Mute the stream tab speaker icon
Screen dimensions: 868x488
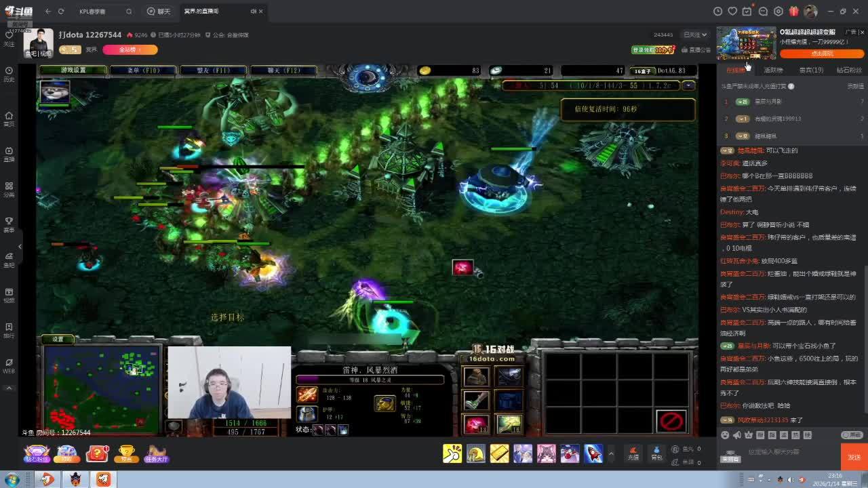pyautogui.click(x=253, y=12)
